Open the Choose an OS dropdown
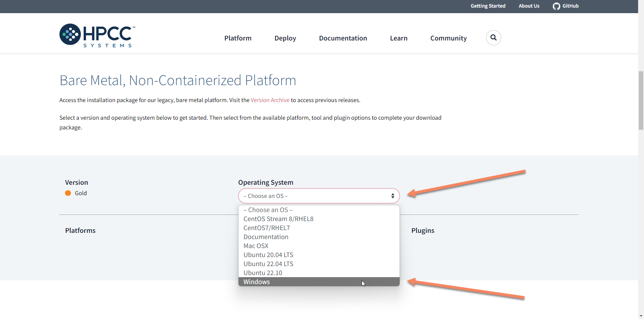 (318, 196)
